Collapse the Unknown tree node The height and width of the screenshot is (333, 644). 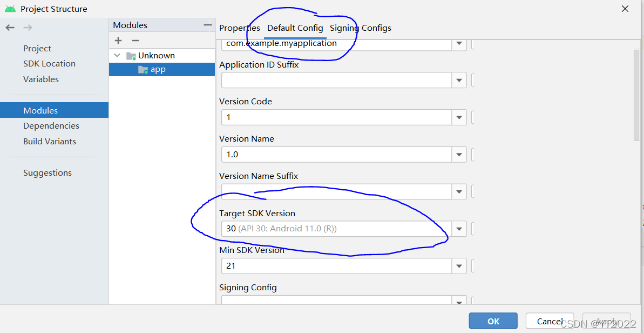(x=118, y=56)
